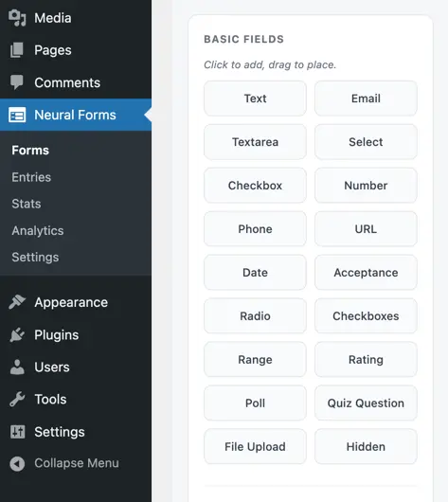Image resolution: width=448 pixels, height=502 pixels.
Task: Open Stats under Neural Forms
Action: coord(27,204)
